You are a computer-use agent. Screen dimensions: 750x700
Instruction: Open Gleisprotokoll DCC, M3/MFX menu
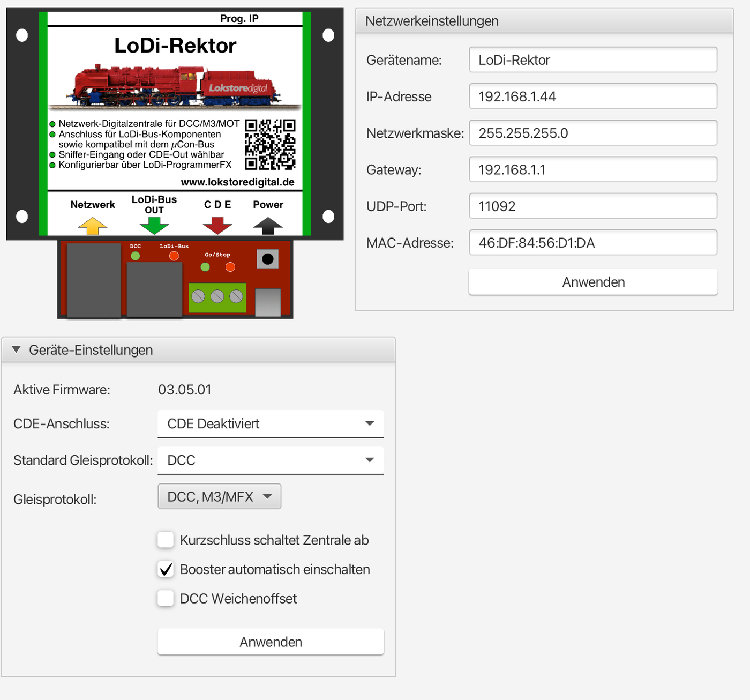coord(219,496)
